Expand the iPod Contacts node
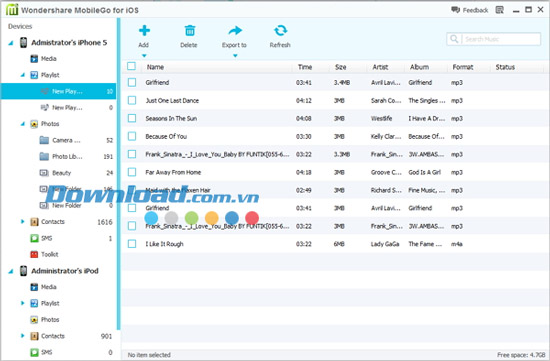Viewport: 550px width, 361px height. coord(23,336)
